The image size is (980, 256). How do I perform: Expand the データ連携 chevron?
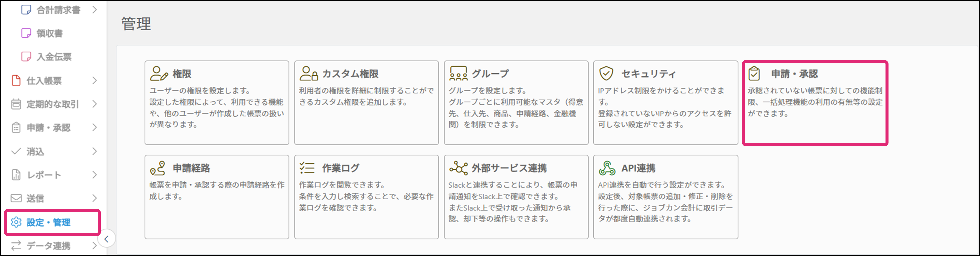[x=95, y=246]
